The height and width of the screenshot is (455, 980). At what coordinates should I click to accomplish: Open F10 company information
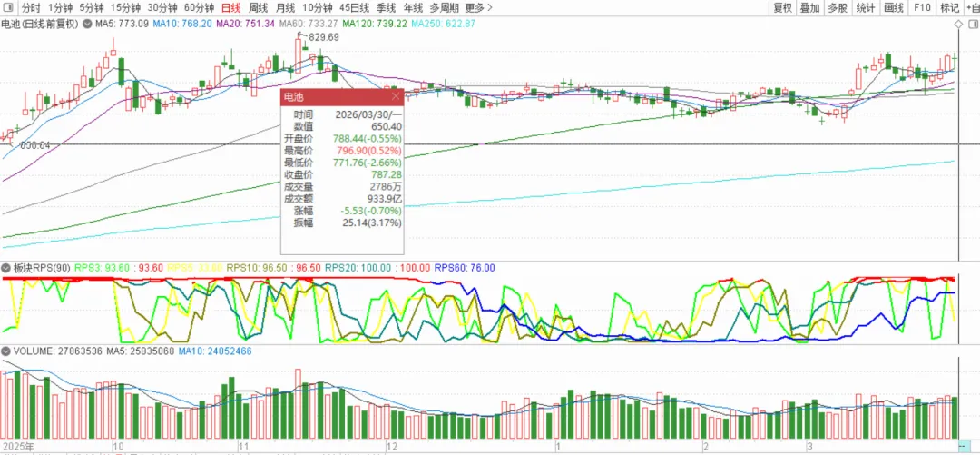923,8
